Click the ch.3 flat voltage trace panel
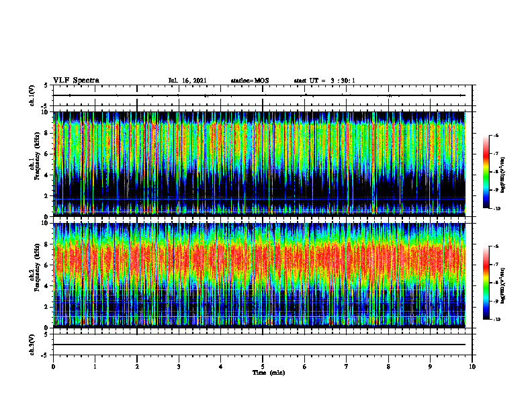The image size is (532, 411). click(263, 345)
